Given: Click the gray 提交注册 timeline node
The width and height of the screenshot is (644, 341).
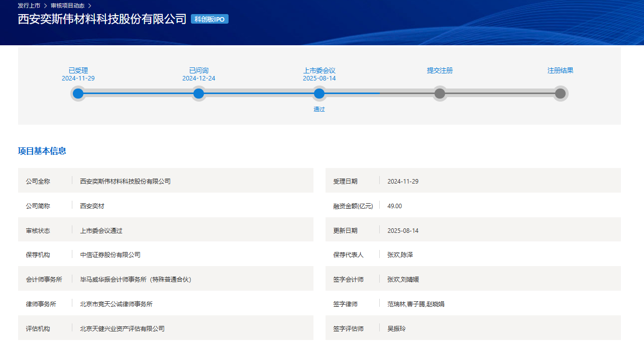Looking at the screenshot, I should click(x=440, y=94).
